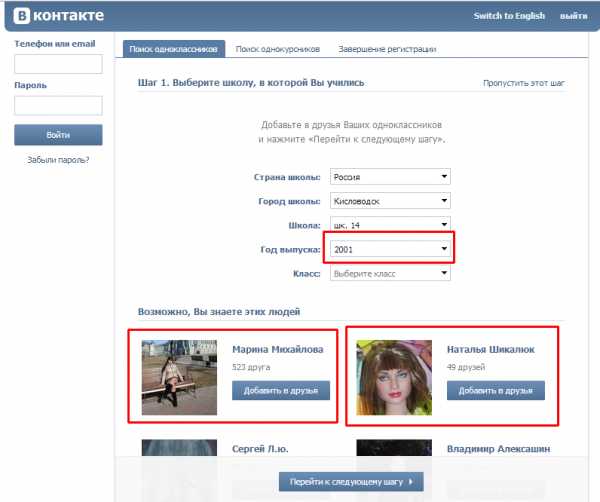600x502 pixels.
Task: Expand the Год выпуска dropdown
Action: coord(390,249)
